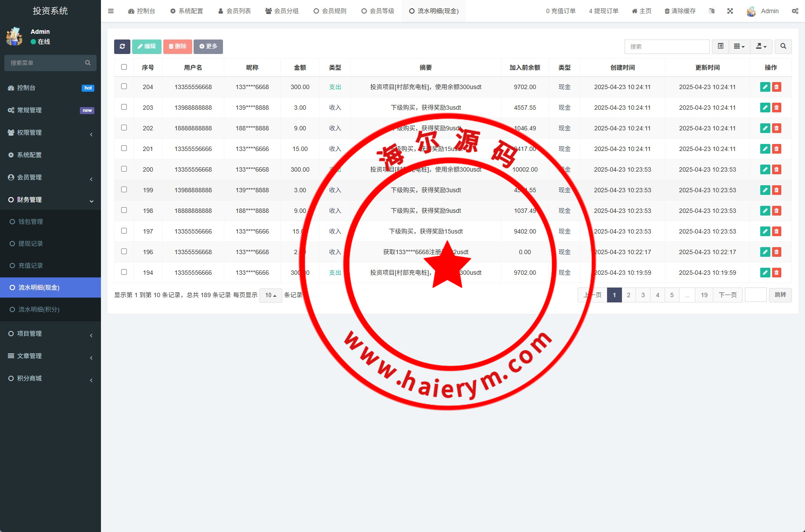
Task: Click the table search magnifier button
Action: coord(783,47)
